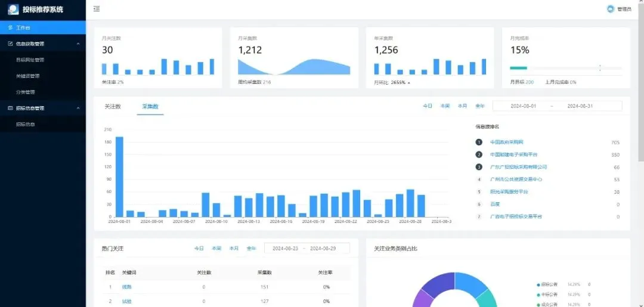Click the 采集数 column header

(x=265, y=272)
